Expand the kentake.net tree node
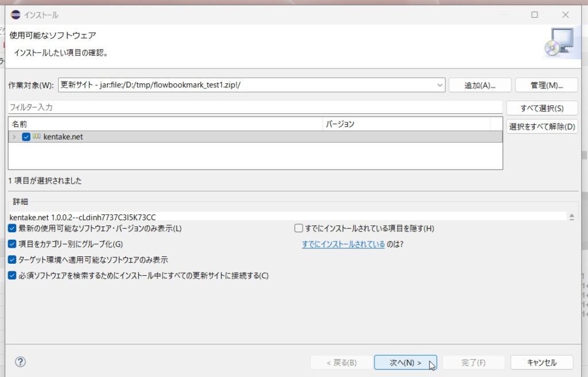Screen dimensions: 588x377 coord(14,137)
